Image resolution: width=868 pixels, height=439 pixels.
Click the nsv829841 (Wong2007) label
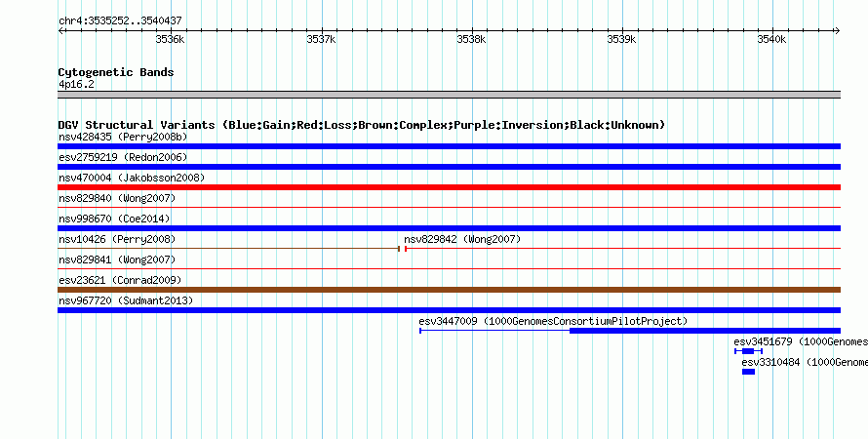(x=117, y=259)
